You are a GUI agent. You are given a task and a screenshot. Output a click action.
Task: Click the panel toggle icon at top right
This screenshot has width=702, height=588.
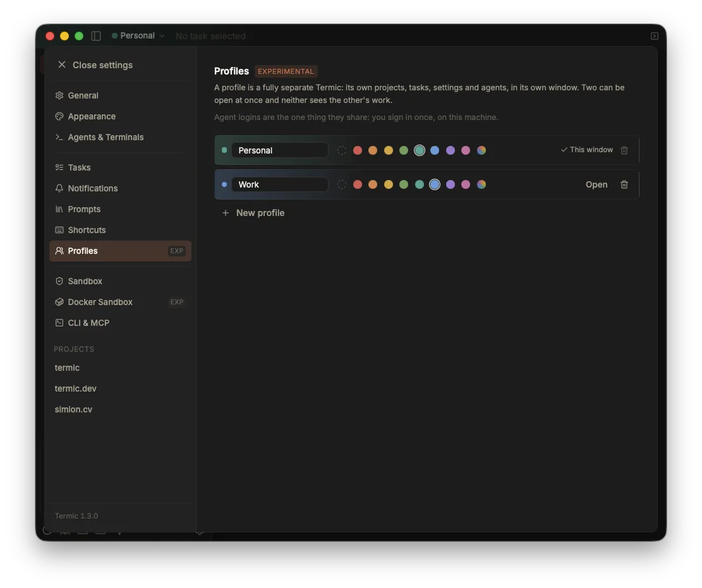pyautogui.click(x=654, y=36)
